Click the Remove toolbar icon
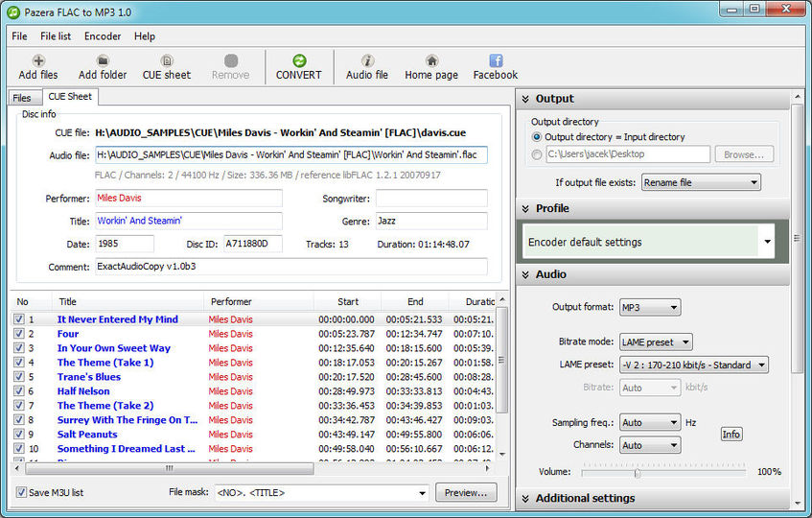Image resolution: width=812 pixels, height=518 pixels. (x=230, y=60)
